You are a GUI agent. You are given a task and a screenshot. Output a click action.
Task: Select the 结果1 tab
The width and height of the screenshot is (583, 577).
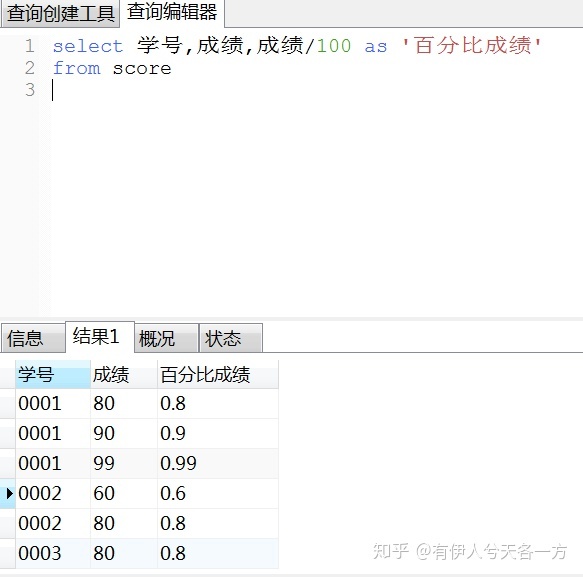tap(100, 337)
